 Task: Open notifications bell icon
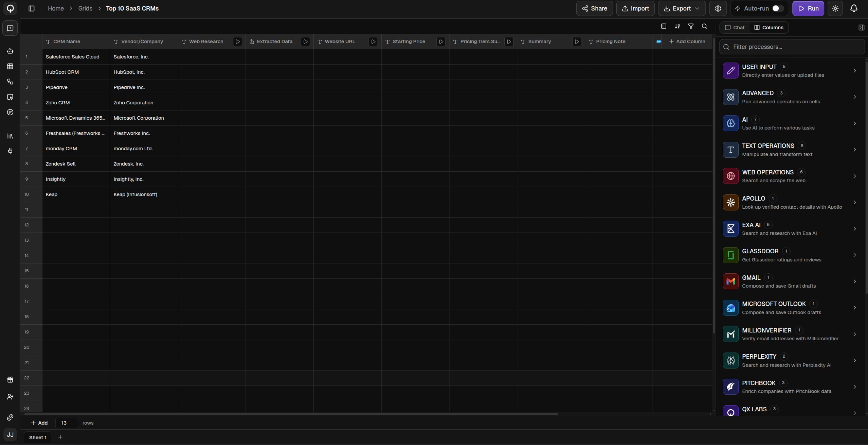(x=854, y=8)
